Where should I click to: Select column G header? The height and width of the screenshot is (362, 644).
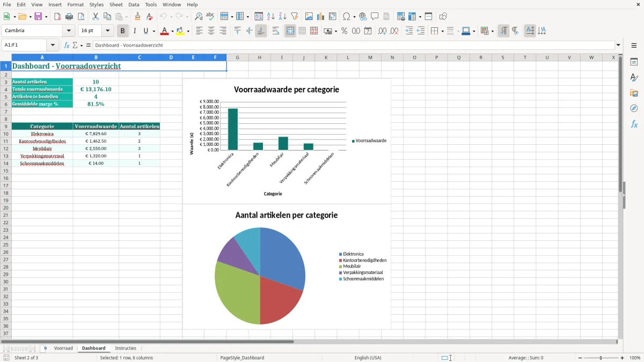[237, 57]
